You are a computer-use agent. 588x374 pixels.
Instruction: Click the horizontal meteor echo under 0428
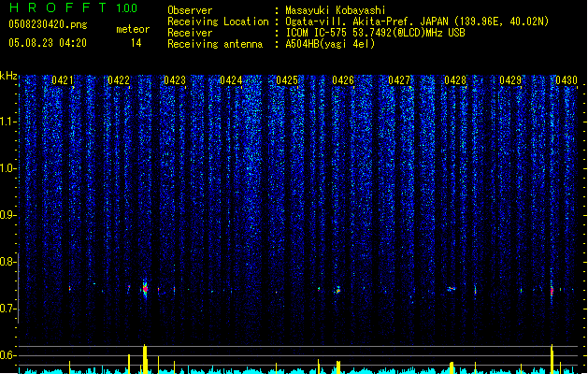452,289
